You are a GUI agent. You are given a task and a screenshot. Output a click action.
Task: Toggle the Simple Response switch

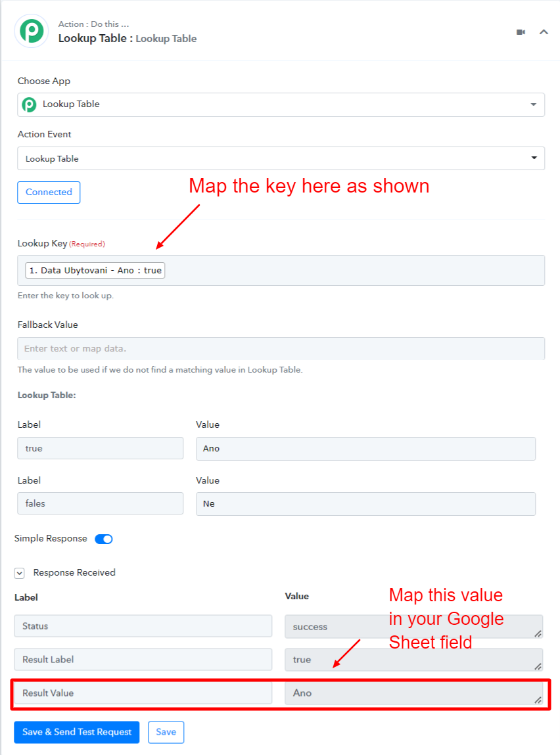(104, 539)
